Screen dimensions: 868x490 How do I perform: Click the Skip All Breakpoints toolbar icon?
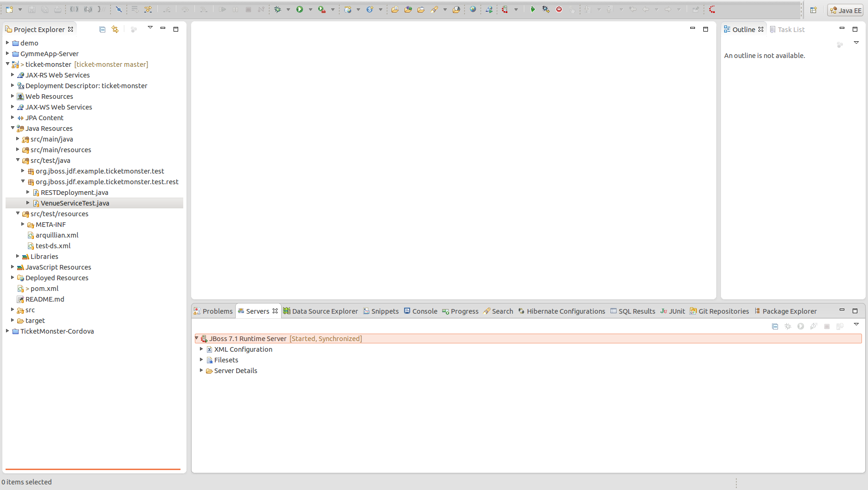119,9
